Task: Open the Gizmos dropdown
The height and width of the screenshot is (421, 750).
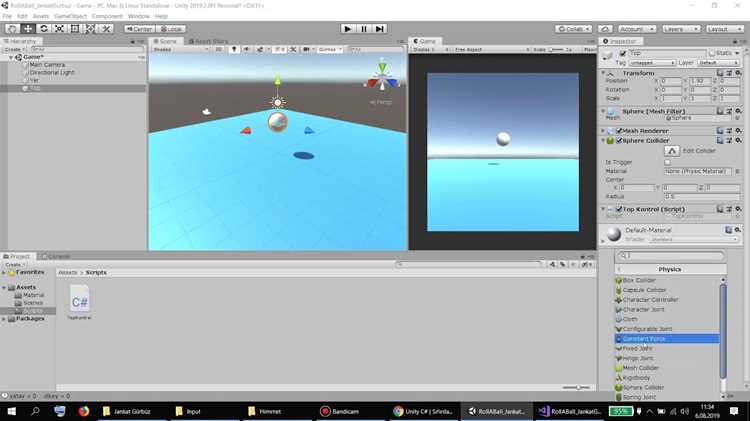Action: tap(330, 49)
